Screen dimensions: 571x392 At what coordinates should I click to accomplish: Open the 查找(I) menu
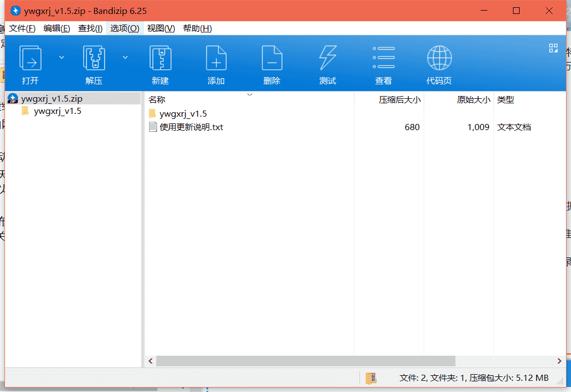[x=90, y=28]
